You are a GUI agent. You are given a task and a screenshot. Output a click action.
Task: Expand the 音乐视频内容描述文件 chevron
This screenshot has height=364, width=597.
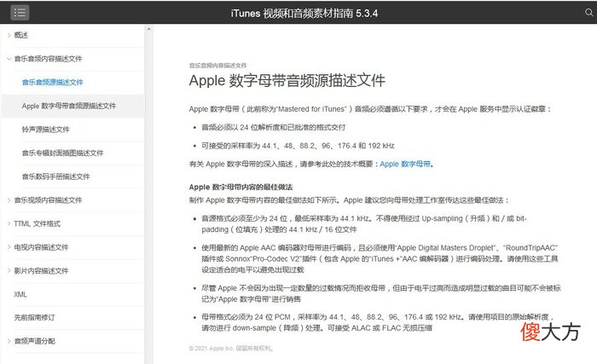[x=9, y=199]
